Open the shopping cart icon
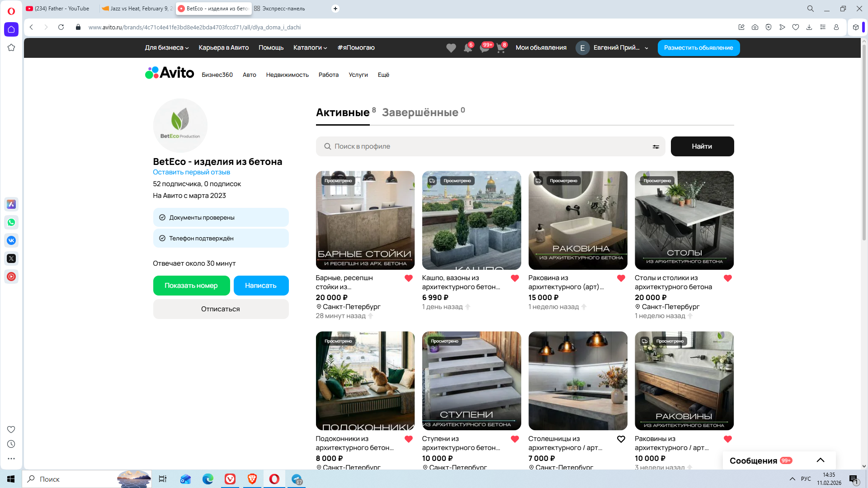The image size is (868, 488). (x=501, y=48)
